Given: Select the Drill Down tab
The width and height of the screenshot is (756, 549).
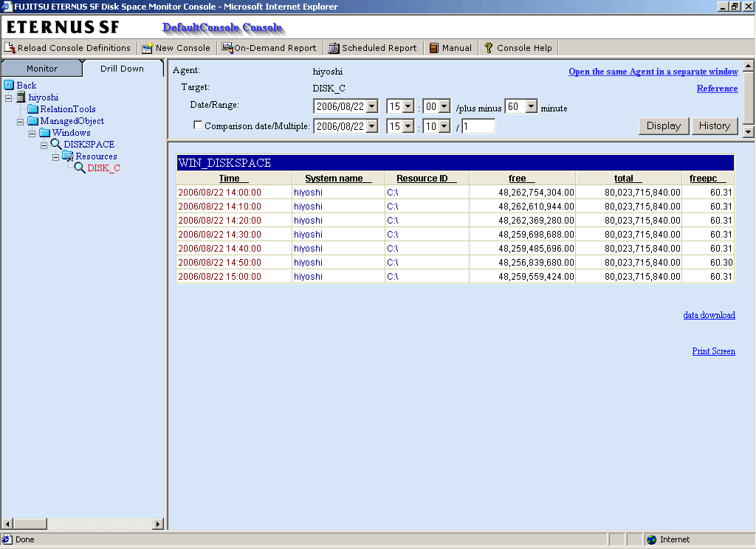Looking at the screenshot, I should pyautogui.click(x=122, y=69).
